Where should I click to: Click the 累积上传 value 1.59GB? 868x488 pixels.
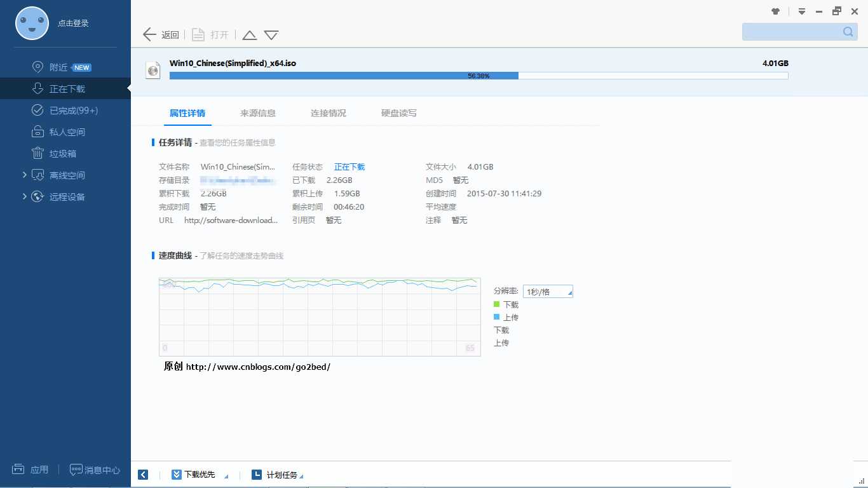(347, 194)
